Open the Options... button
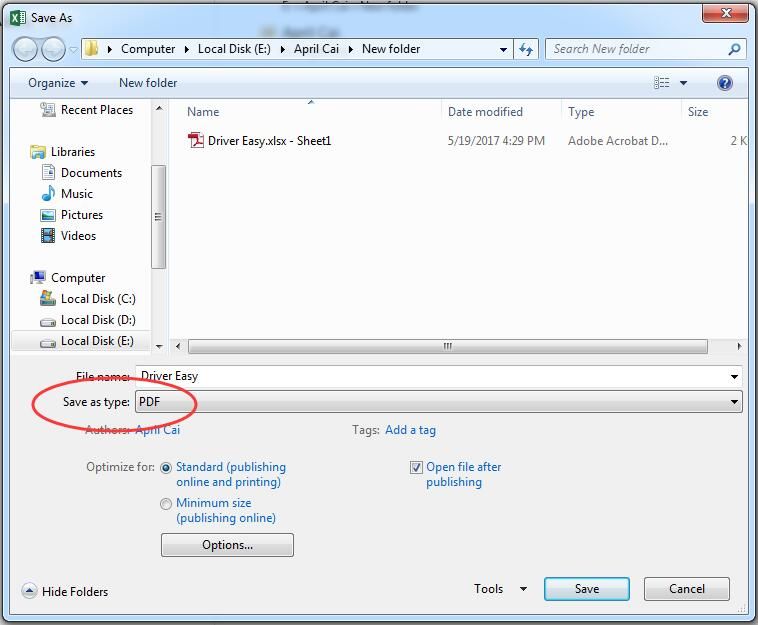758x625 pixels. 227,545
